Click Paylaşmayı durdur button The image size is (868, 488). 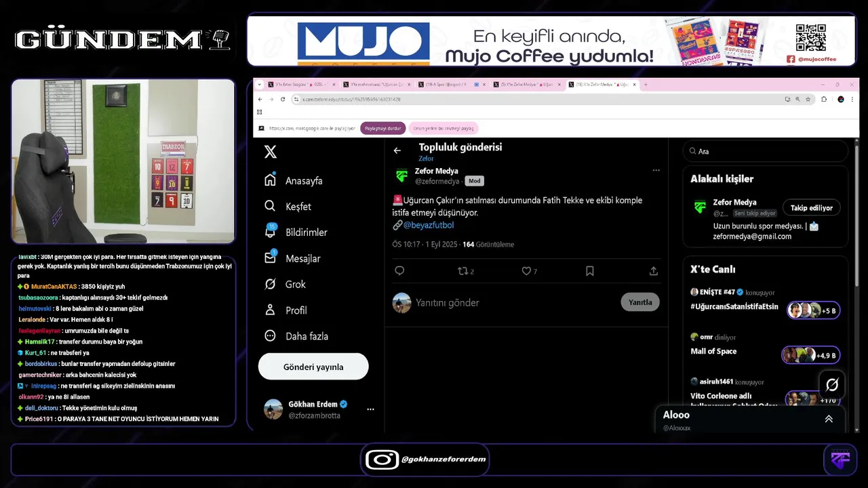pos(383,128)
